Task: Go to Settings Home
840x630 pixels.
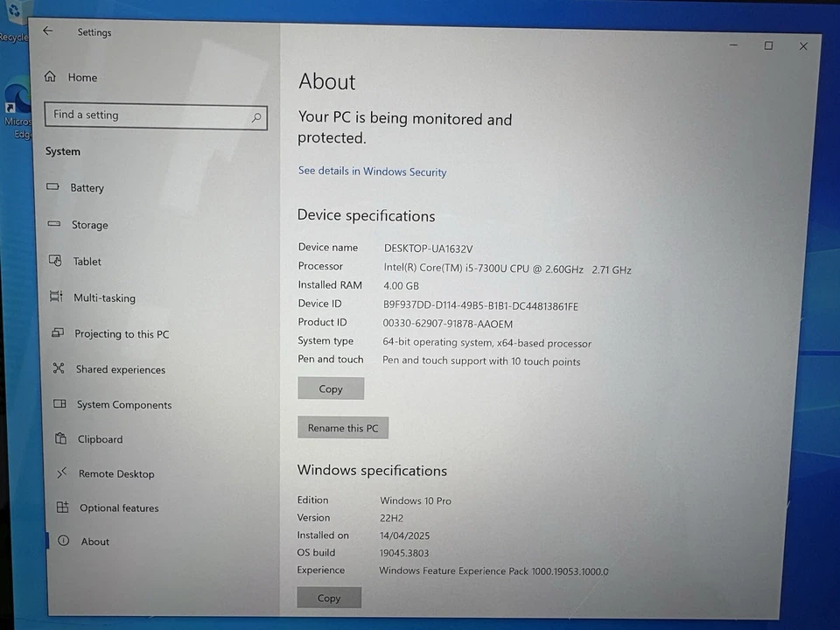Action: coord(81,77)
